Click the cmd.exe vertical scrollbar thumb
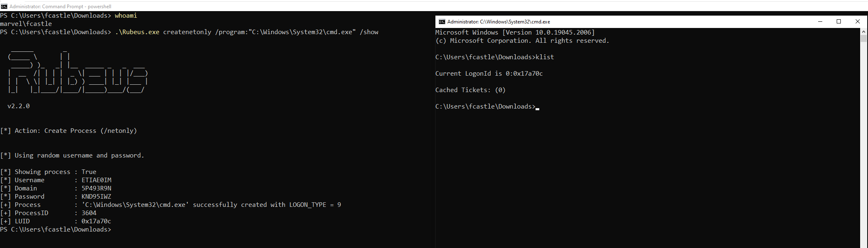The height and width of the screenshot is (248, 868). (x=863, y=39)
